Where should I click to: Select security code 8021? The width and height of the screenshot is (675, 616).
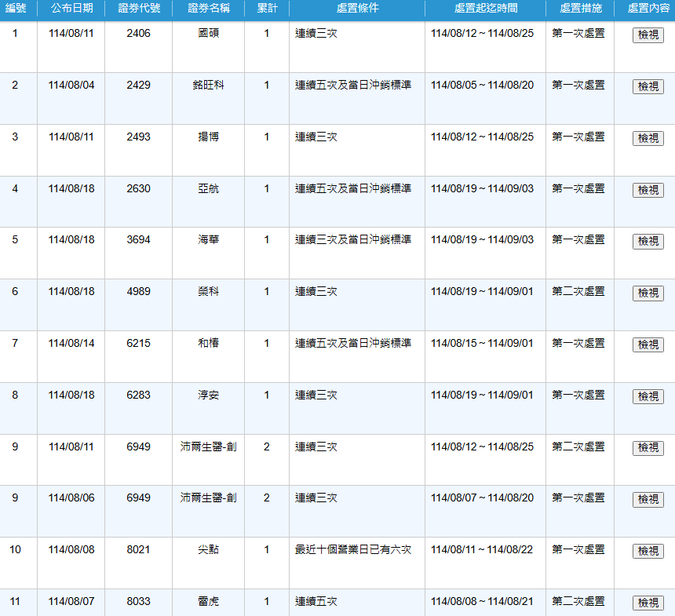click(139, 549)
